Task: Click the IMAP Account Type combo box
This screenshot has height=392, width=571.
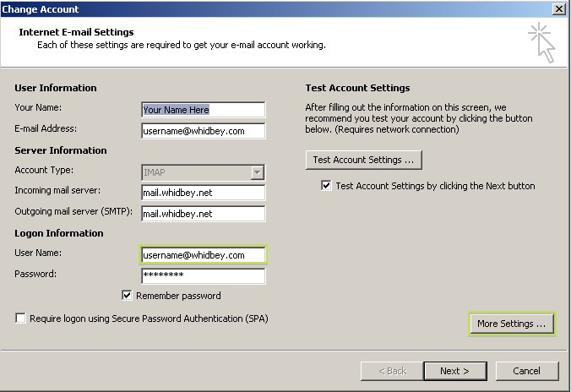Action: coord(204,172)
